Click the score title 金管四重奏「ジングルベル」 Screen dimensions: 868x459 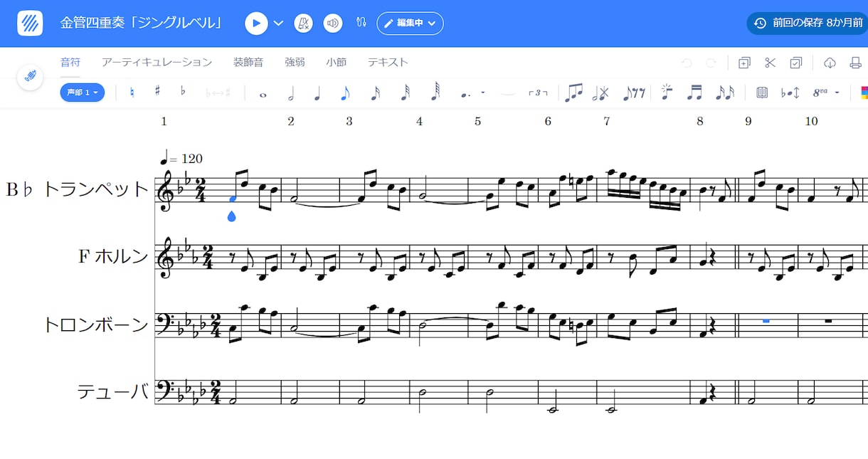142,23
